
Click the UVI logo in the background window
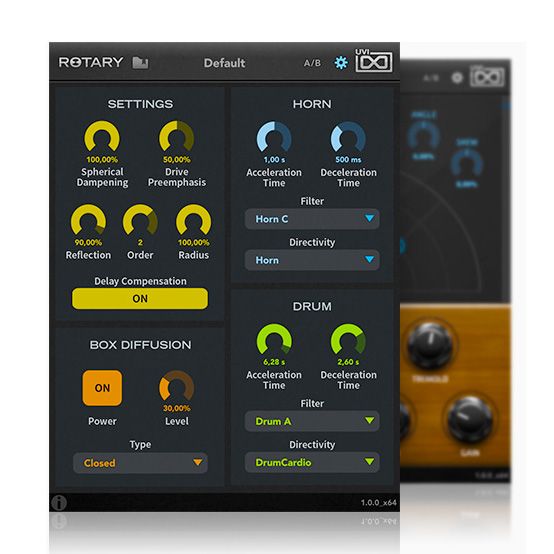487,76
